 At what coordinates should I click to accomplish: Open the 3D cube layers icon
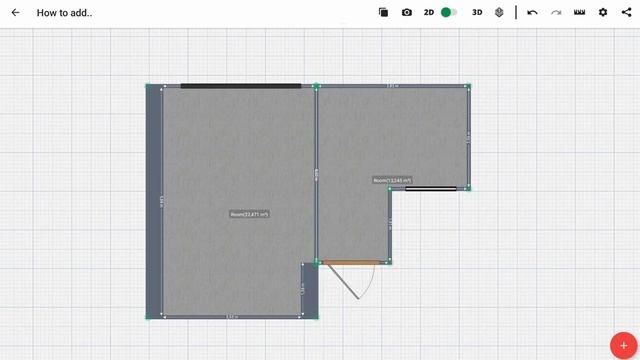499,13
